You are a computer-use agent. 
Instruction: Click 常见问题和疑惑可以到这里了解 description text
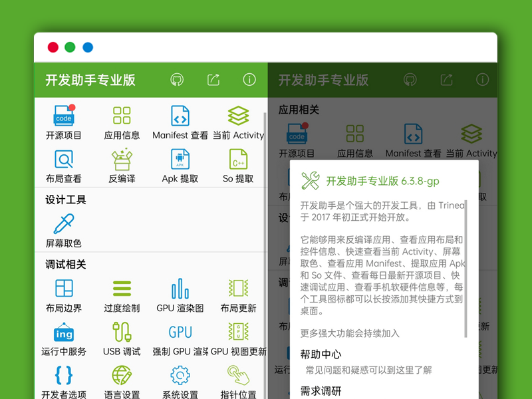(x=368, y=370)
